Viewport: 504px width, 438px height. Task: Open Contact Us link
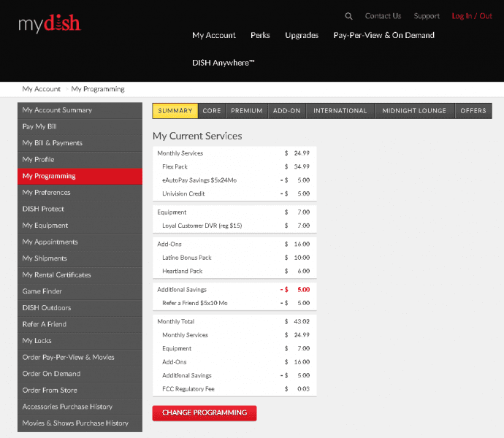(x=383, y=16)
